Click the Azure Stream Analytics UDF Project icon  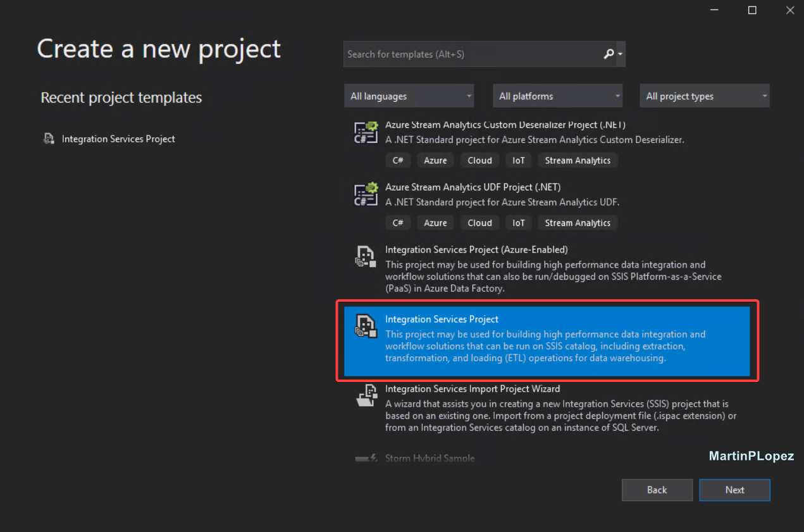pos(366,194)
